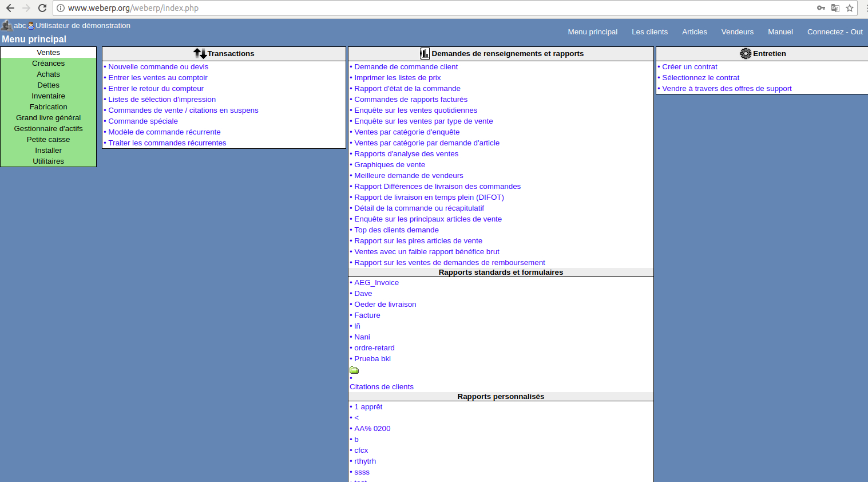Open Enquête sur les ventes quotidiennes

click(415, 110)
